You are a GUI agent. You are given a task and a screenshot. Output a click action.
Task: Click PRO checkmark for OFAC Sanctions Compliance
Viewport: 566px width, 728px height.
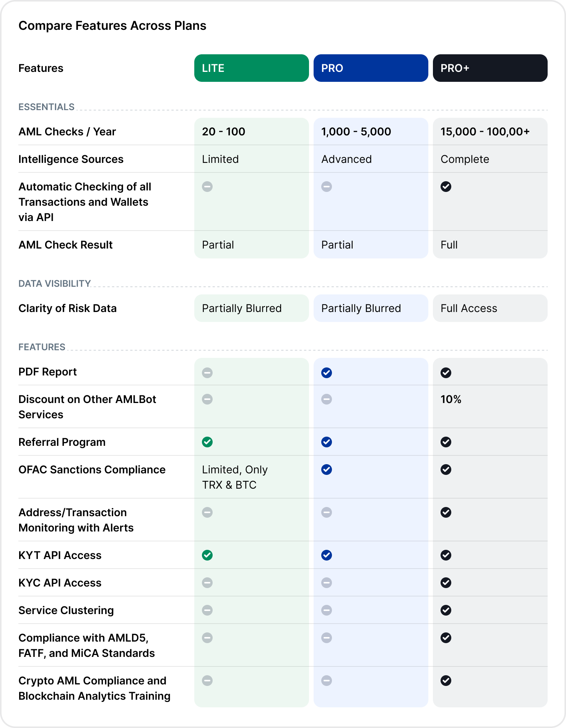tap(327, 470)
